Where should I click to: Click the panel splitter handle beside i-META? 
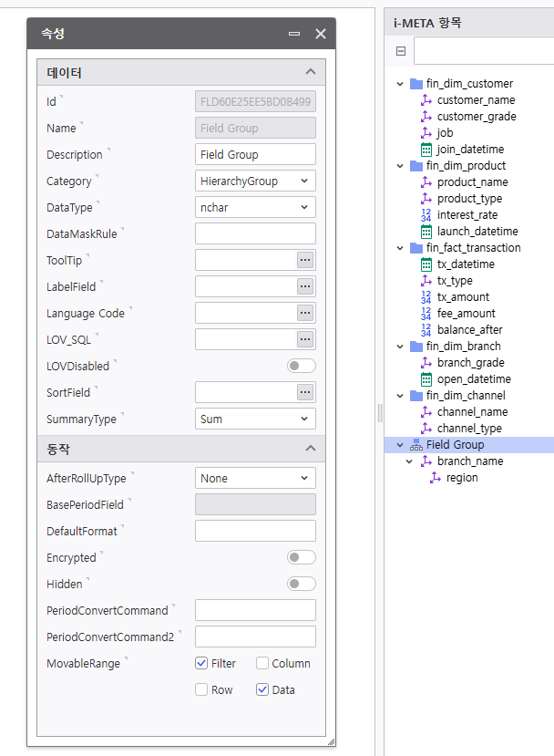[x=380, y=413]
